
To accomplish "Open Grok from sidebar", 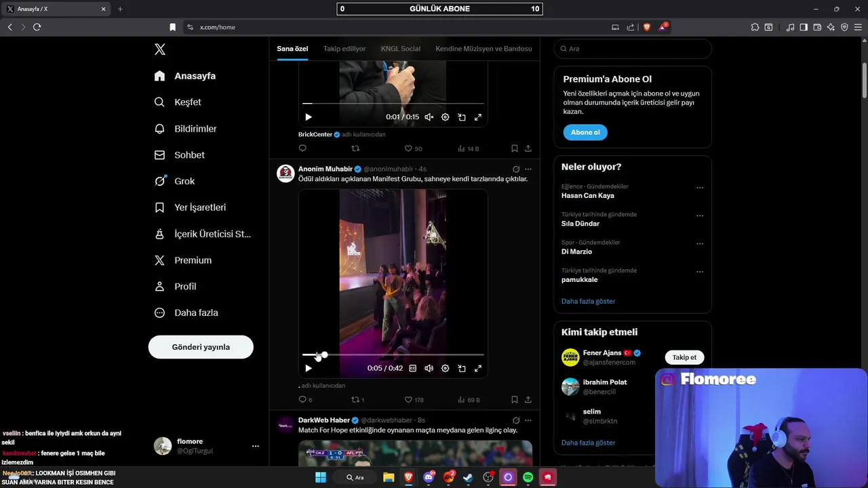I will click(x=174, y=181).
